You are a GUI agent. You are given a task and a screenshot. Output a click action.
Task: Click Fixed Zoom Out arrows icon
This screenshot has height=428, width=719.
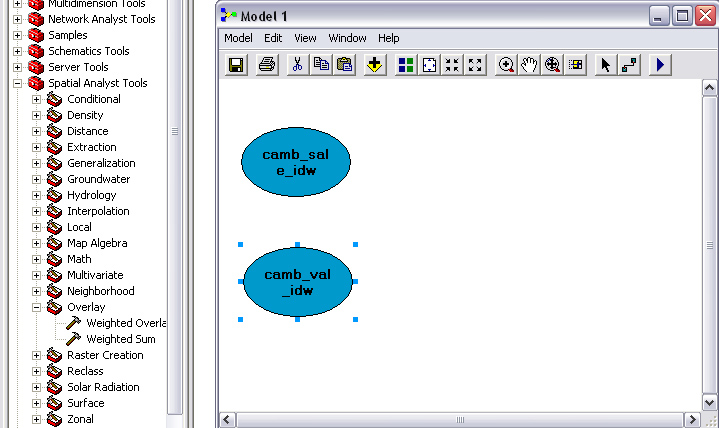(475, 65)
